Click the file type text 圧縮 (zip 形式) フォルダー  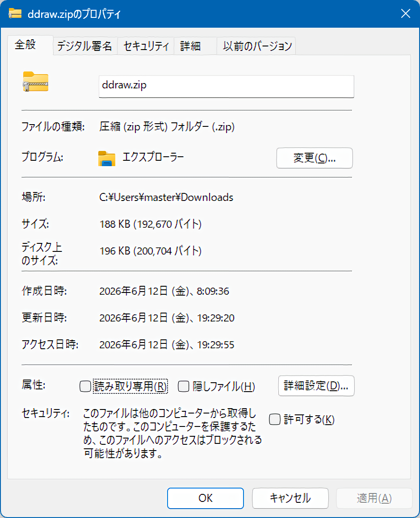click(167, 126)
